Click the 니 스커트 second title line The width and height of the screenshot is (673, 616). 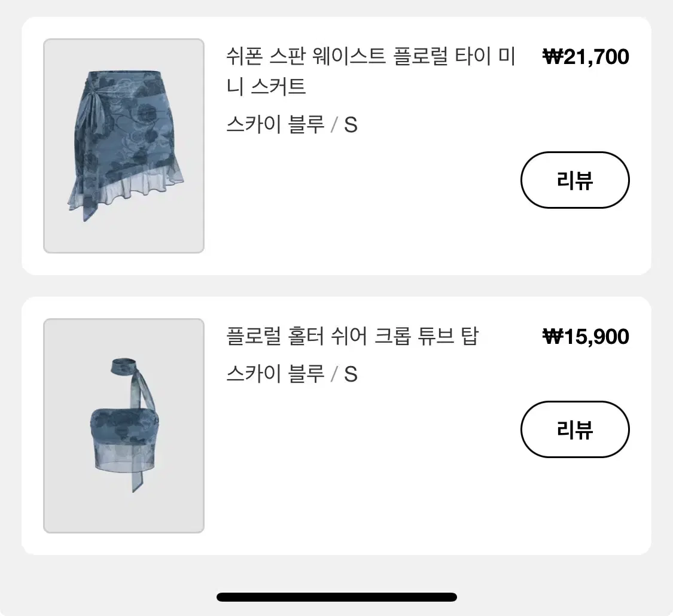pos(266,86)
